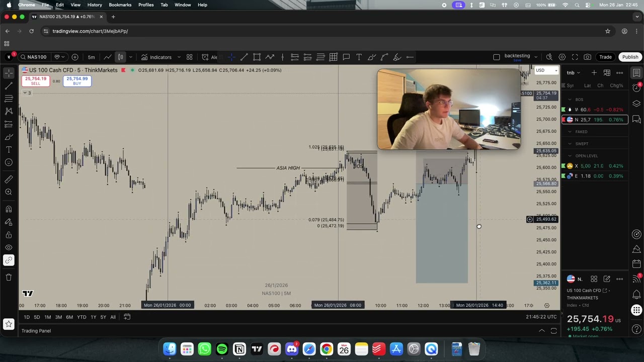Open the watchlist advanced view table icon
The height and width of the screenshot is (362, 644).
pyautogui.click(x=607, y=73)
